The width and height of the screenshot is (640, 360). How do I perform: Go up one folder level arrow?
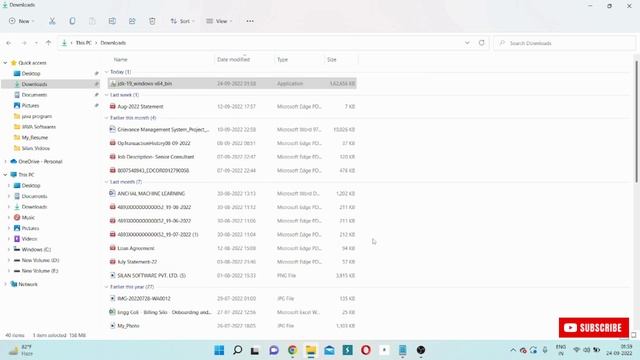click(48, 43)
